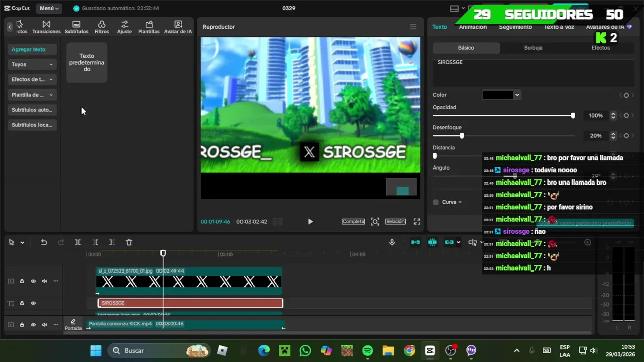This screenshot has height=362, width=644.
Task: Click the Portada cover button
Action: pos(73,325)
